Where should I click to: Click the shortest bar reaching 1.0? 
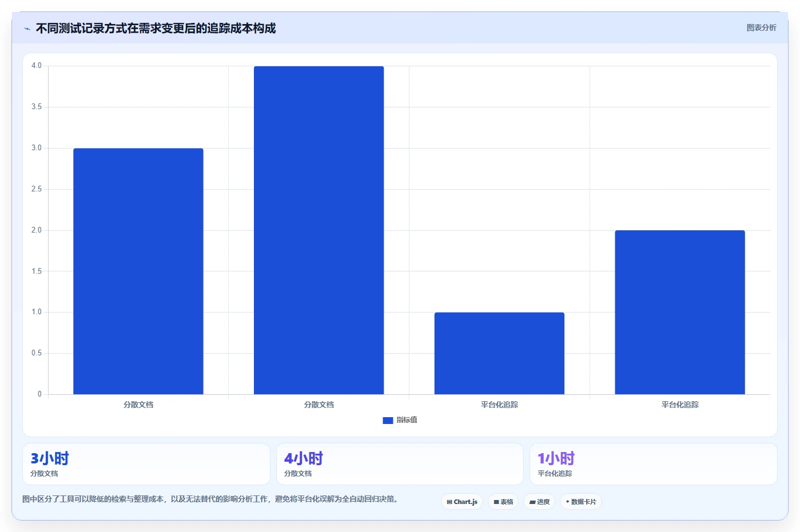pos(499,353)
